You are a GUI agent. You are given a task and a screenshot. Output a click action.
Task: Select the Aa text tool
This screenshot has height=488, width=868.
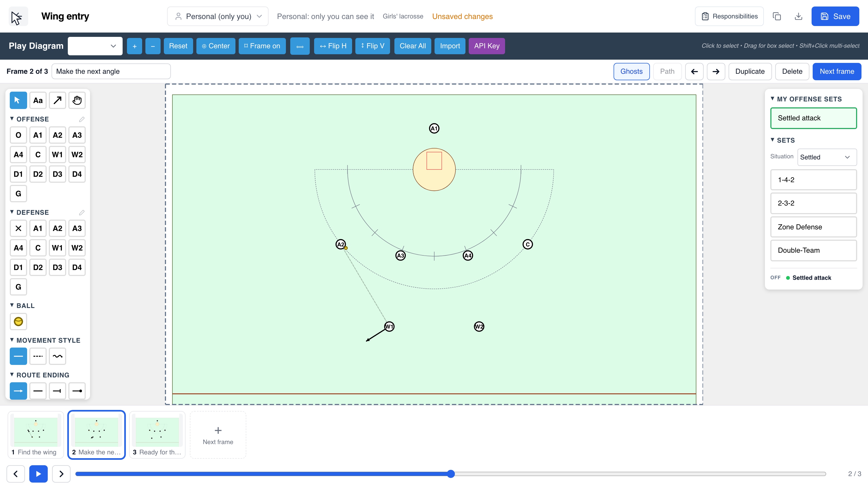[x=38, y=100]
